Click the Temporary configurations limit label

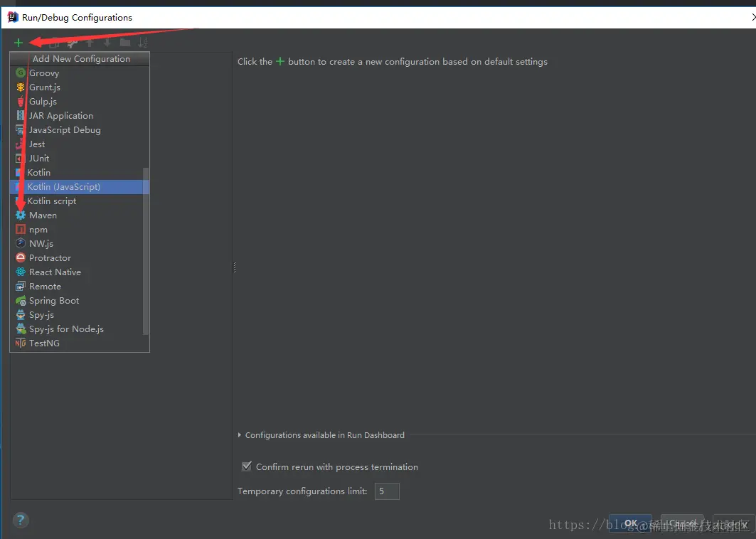click(302, 491)
